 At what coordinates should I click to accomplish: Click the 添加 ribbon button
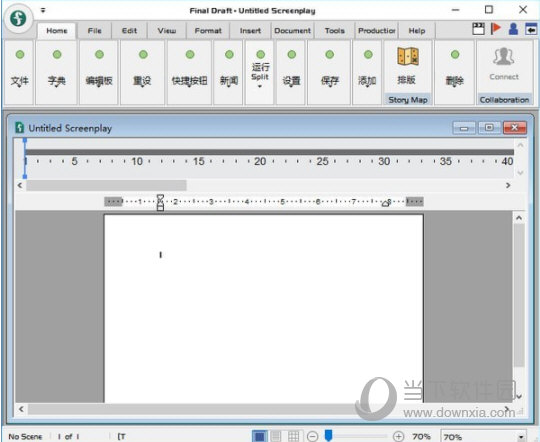pyautogui.click(x=367, y=72)
